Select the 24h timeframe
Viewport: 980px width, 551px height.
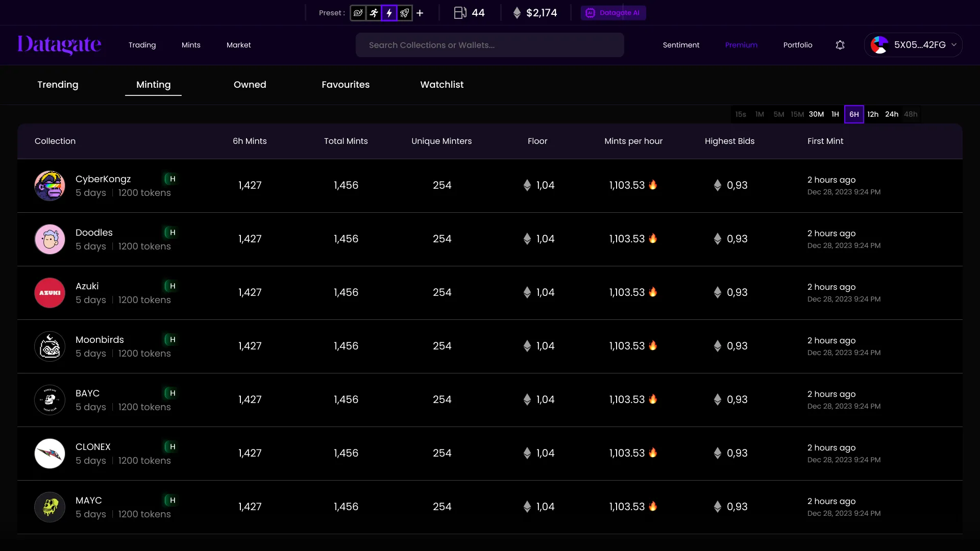(892, 114)
